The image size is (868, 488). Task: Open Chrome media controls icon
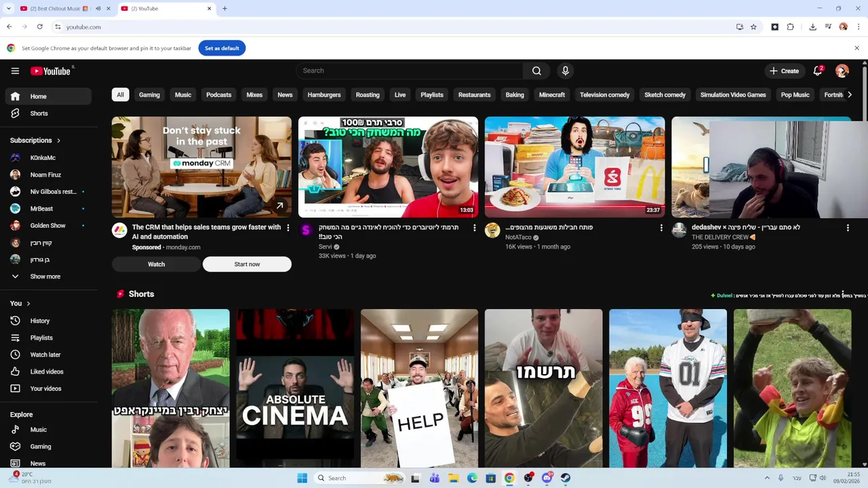pyautogui.click(x=828, y=27)
